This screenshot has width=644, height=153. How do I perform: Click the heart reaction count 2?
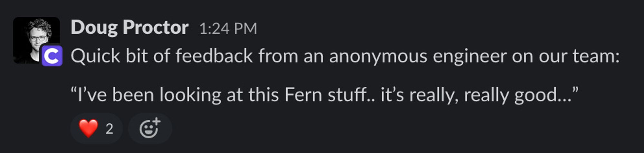point(109,129)
